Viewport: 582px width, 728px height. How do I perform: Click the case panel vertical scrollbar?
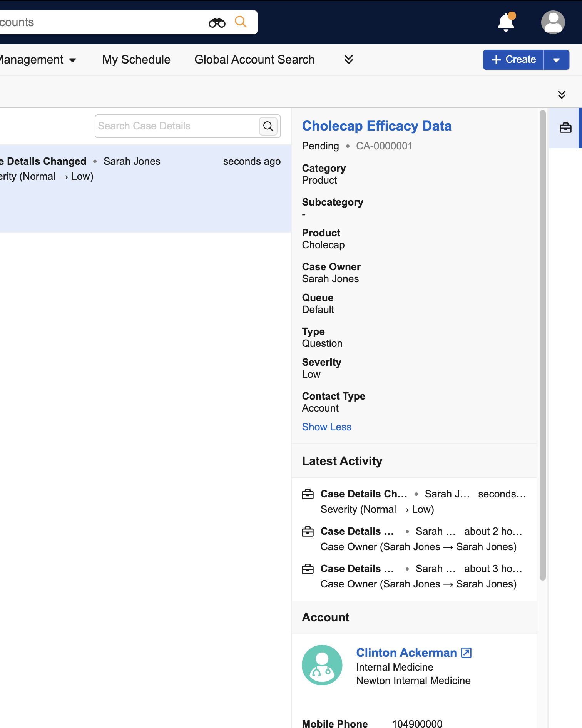tap(542, 346)
